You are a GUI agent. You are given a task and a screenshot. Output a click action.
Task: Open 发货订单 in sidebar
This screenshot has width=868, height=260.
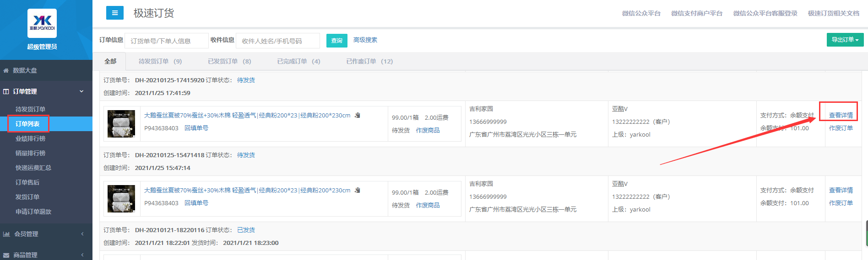tap(27, 197)
